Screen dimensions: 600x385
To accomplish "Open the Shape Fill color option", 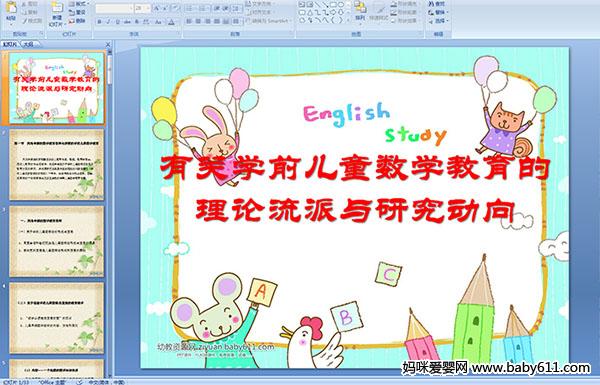I will coord(405,4).
